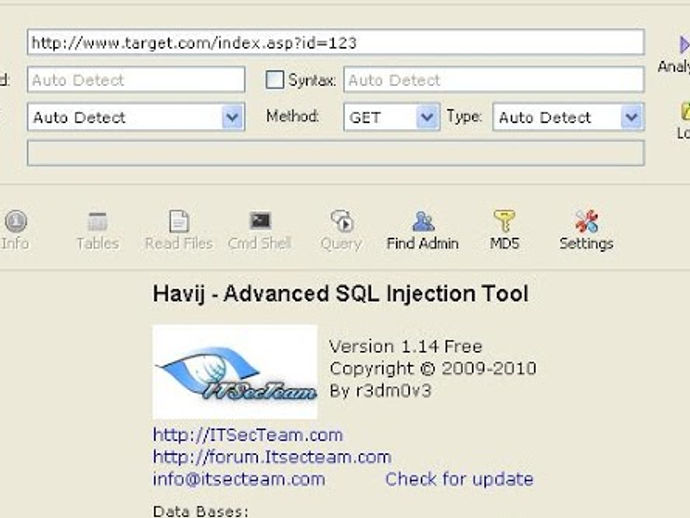Click the info@itsecteam.com email link

tap(239, 479)
